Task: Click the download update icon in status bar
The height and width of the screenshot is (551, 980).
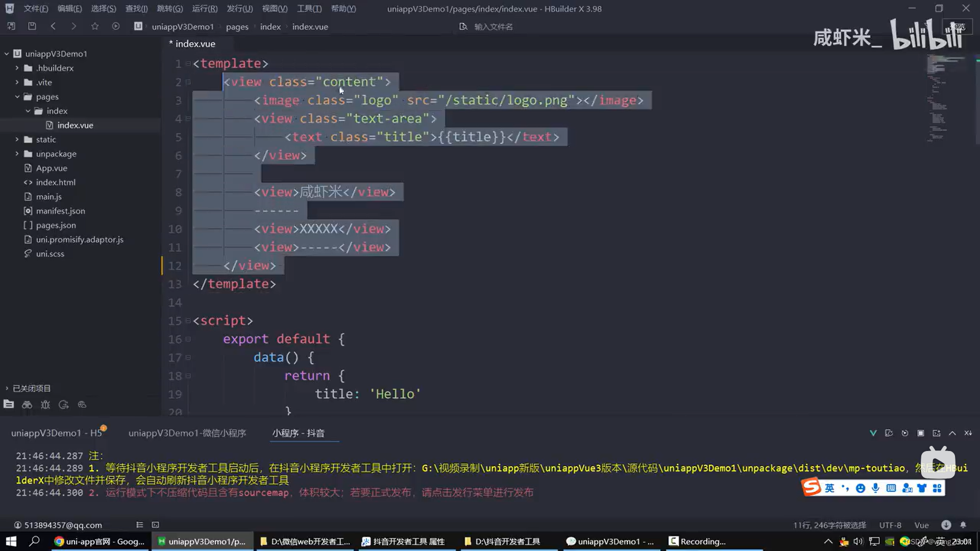Action: 946,524
